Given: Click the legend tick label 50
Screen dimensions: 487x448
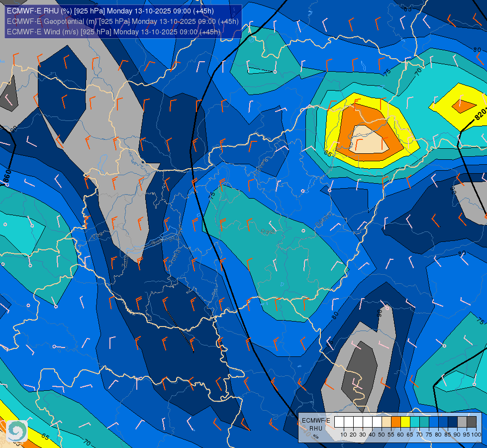Looking at the screenshot, I should pos(382,435).
